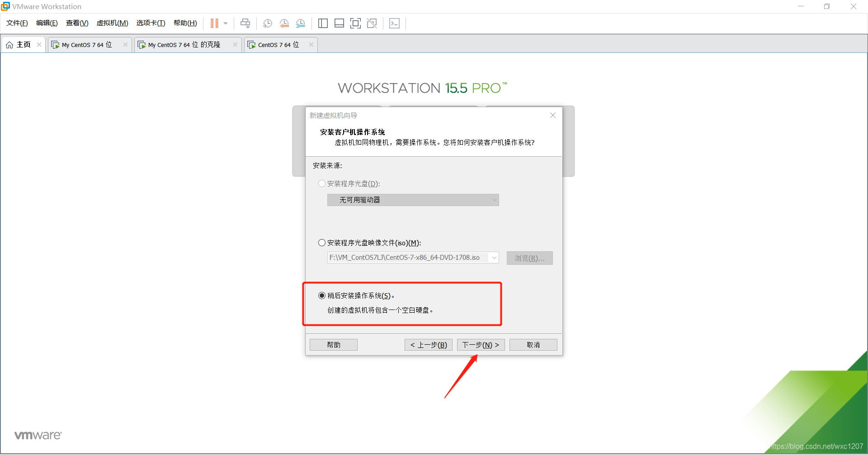Click the VMware Workstation title bar icon
The image size is (868, 455).
5,6
